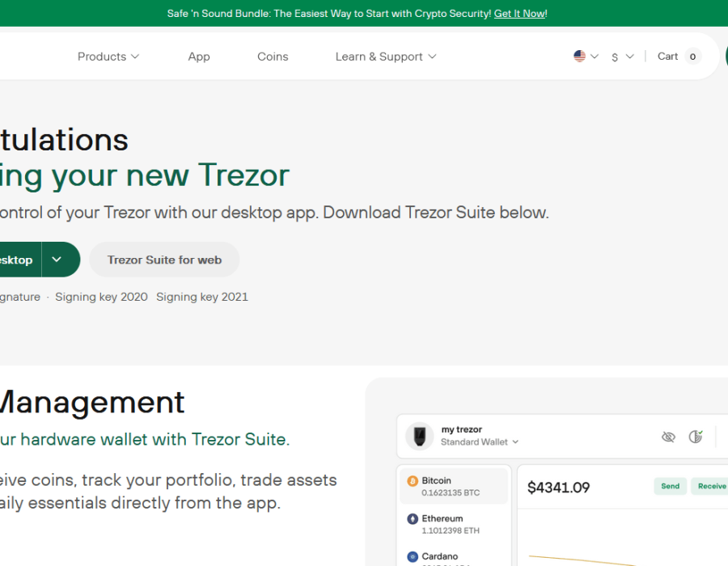Select the US flag language icon
728x566 pixels.
point(580,57)
